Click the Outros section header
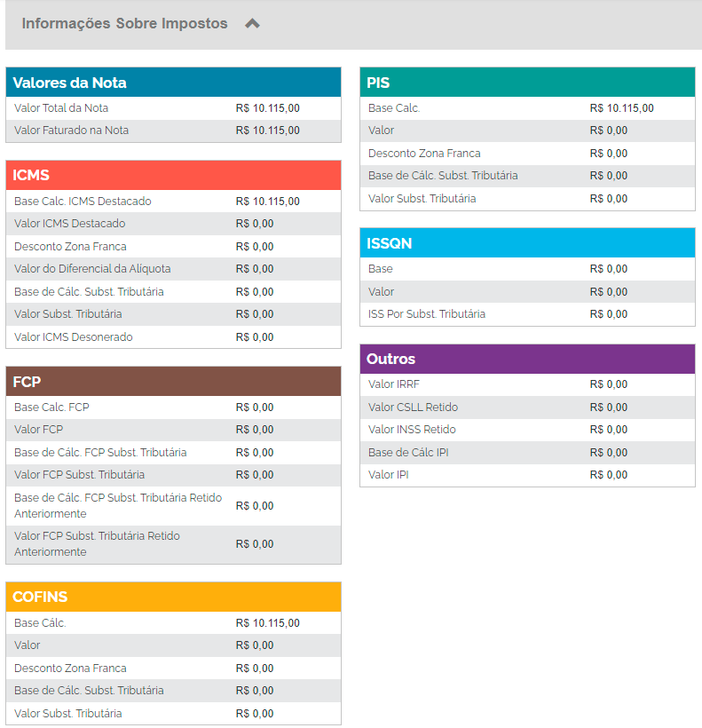Viewport: 702px width, 728px height. [527, 359]
